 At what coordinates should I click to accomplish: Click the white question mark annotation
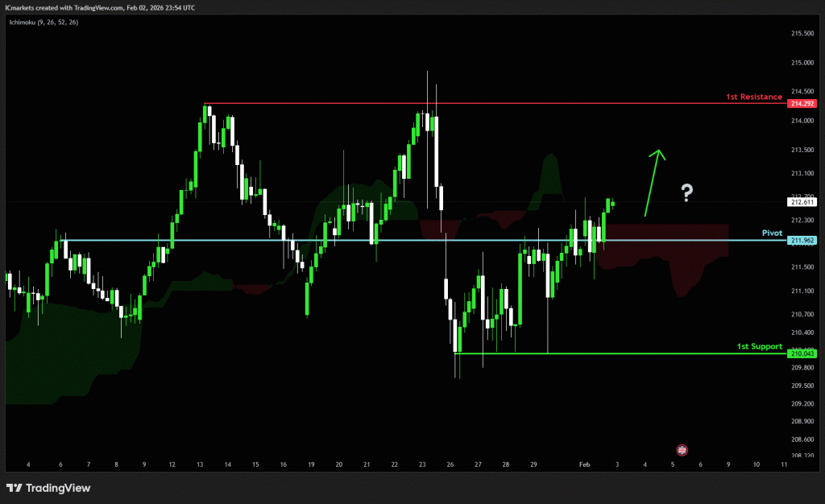point(686,192)
